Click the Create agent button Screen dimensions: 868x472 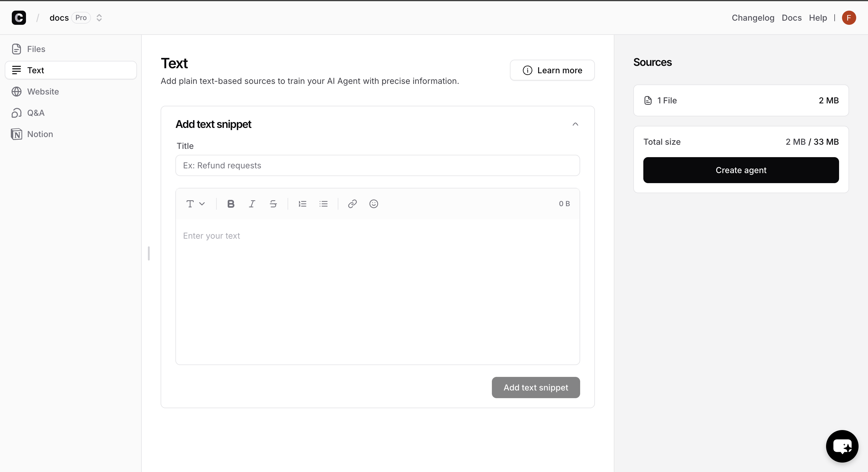(741, 170)
